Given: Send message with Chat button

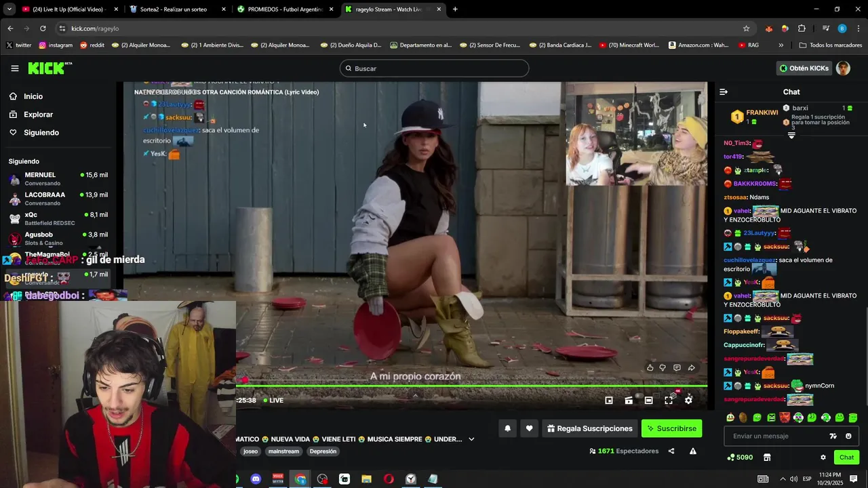Looking at the screenshot, I should pos(846,457).
